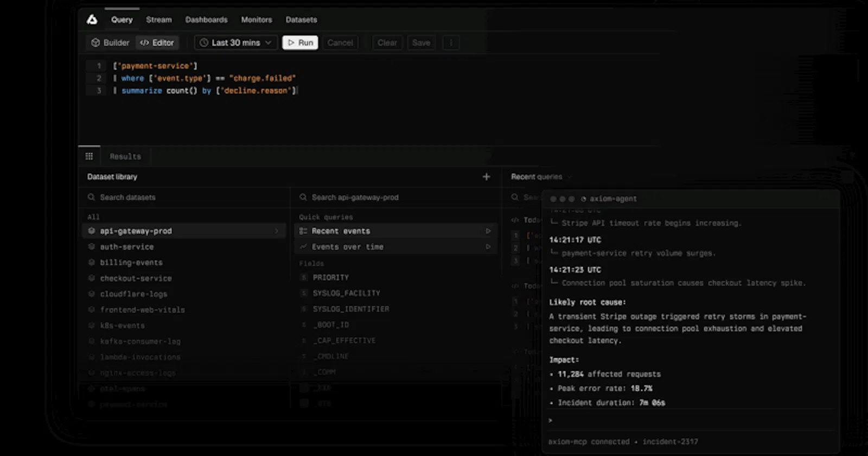Viewport: 868px width, 456px height.
Task: Click the 'axiom-mcp connected' status text
Action: point(589,441)
